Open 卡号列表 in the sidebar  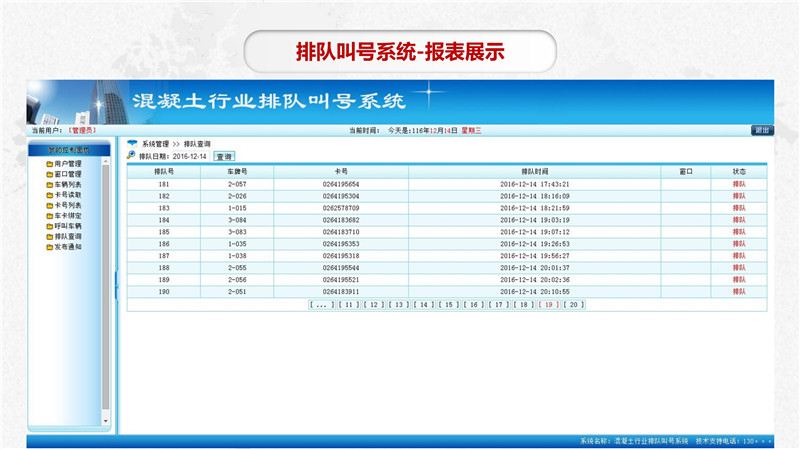point(68,206)
